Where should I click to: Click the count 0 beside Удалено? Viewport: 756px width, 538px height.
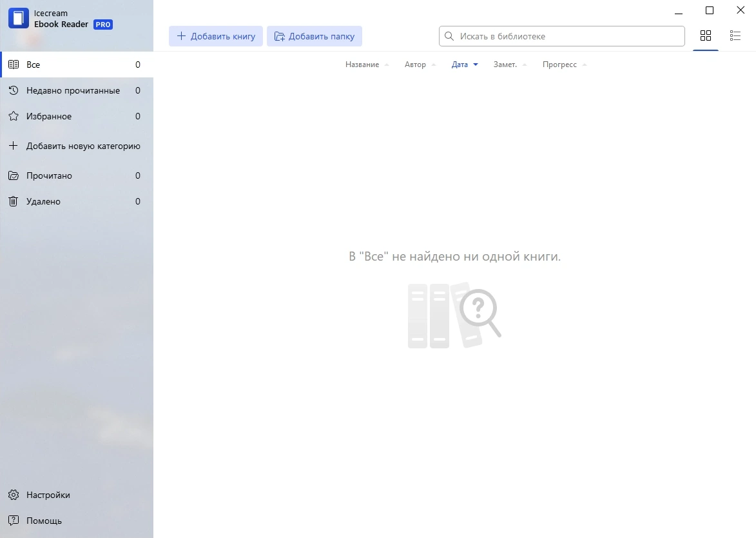(x=138, y=202)
